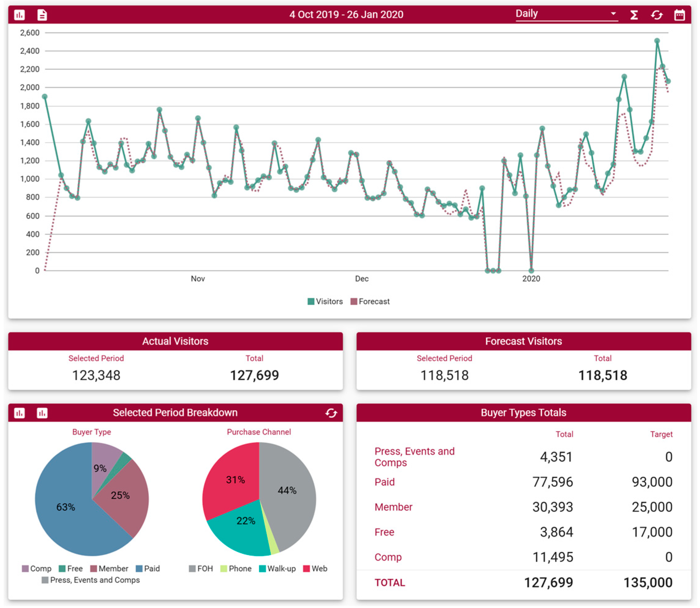Click the date range title in header
Viewport: 700px width, 608px height.
[x=346, y=14]
